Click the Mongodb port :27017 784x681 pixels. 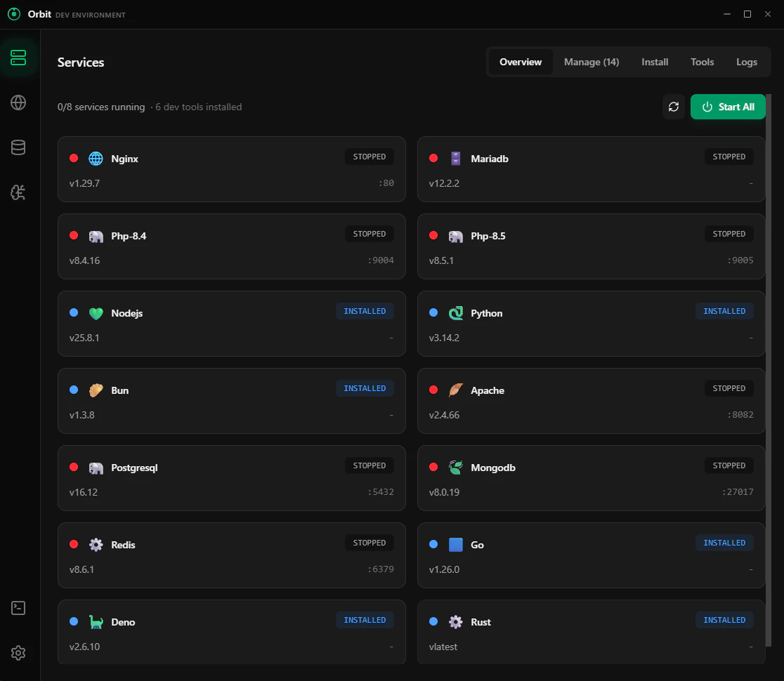[738, 492]
